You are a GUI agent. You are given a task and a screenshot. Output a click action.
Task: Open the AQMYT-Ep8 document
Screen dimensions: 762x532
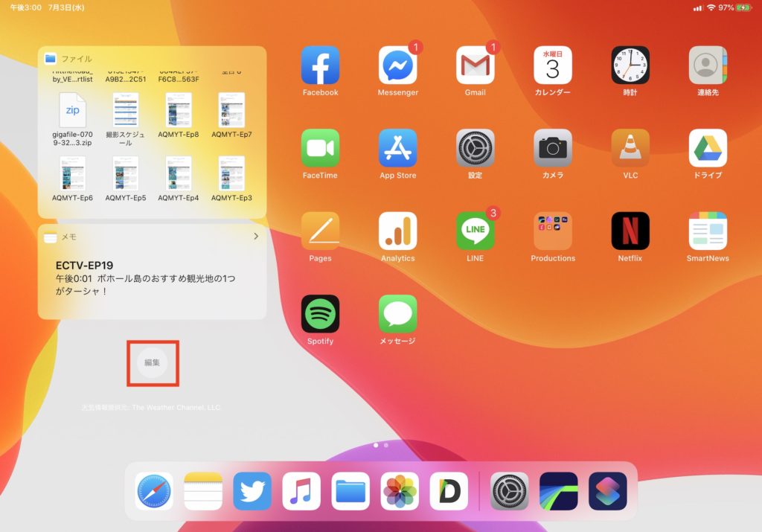click(179, 115)
